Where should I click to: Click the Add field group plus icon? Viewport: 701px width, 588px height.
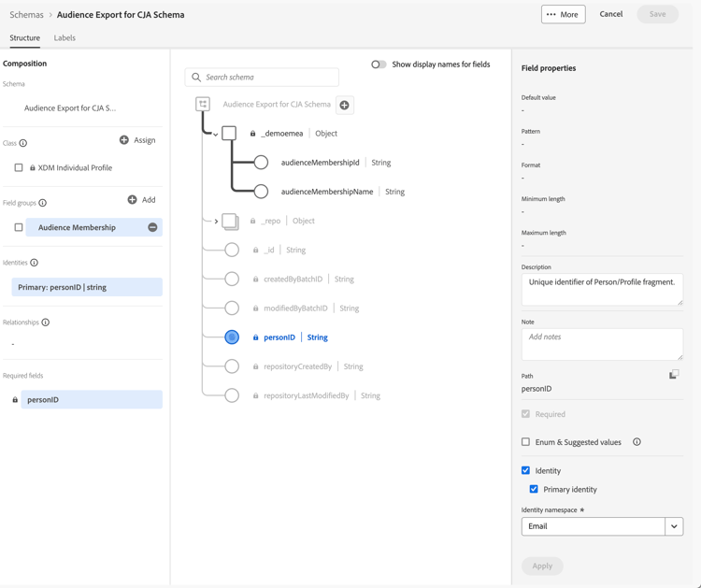click(x=132, y=200)
